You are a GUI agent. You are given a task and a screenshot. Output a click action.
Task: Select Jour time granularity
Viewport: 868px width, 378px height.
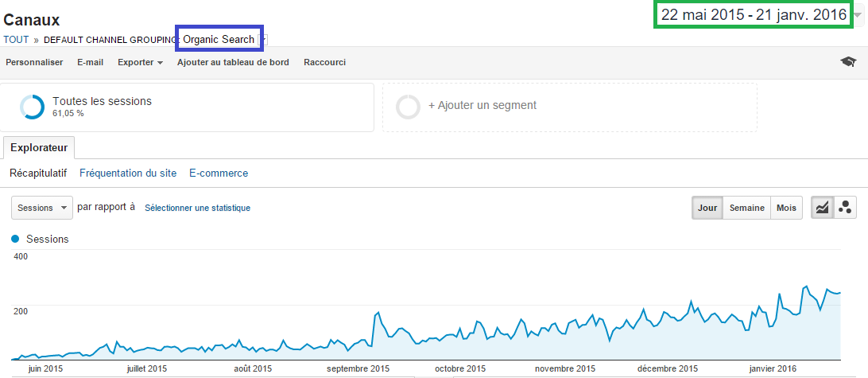pyautogui.click(x=707, y=208)
